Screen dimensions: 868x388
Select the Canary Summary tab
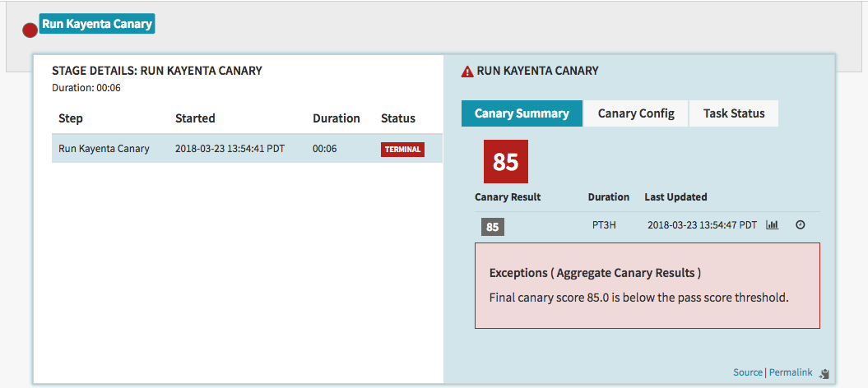pyautogui.click(x=522, y=113)
